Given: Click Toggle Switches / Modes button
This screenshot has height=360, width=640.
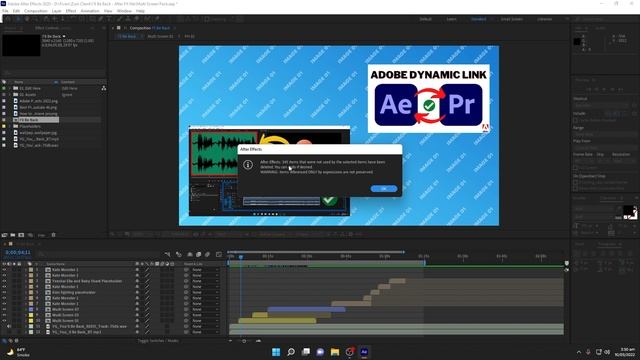Looking at the screenshot, I should [x=157, y=340].
